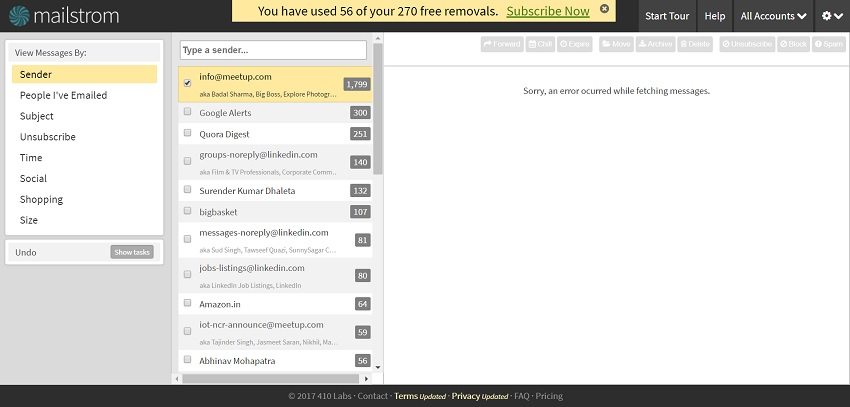Select the Amazon.in sender row
This screenshot has width=850, height=407.
coord(275,304)
